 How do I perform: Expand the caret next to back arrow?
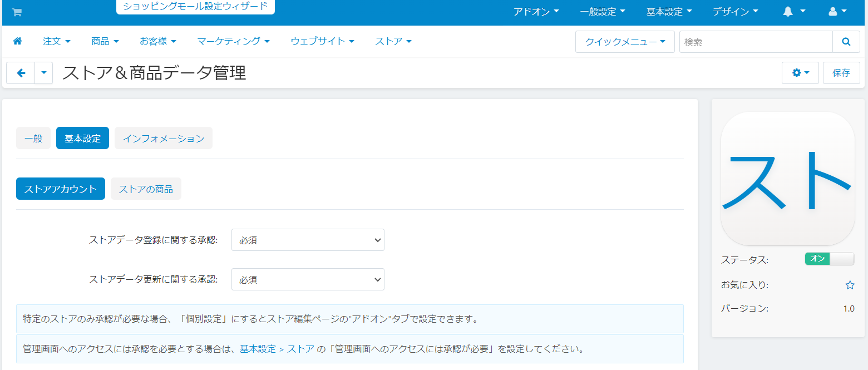coord(44,73)
